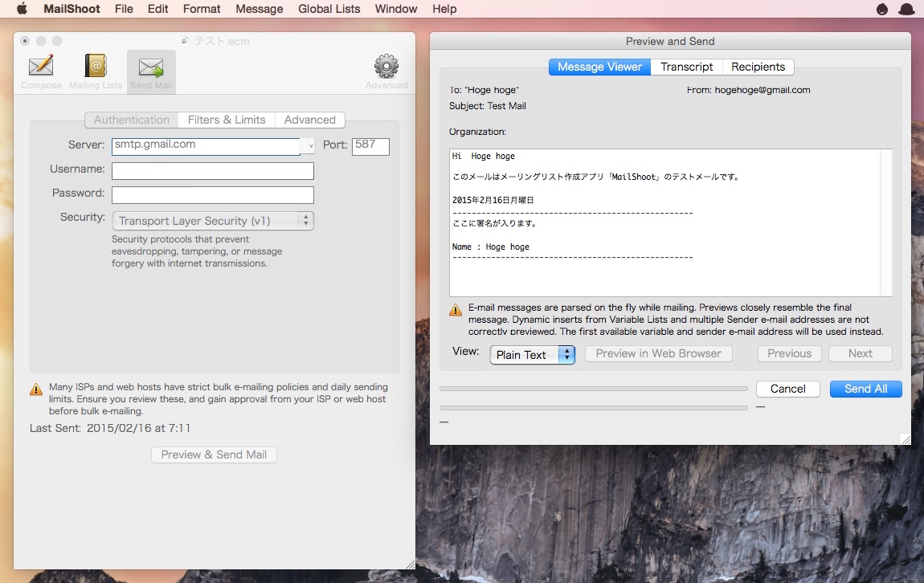
Task: Click the Preview and Send resize corner
Action: click(906, 439)
